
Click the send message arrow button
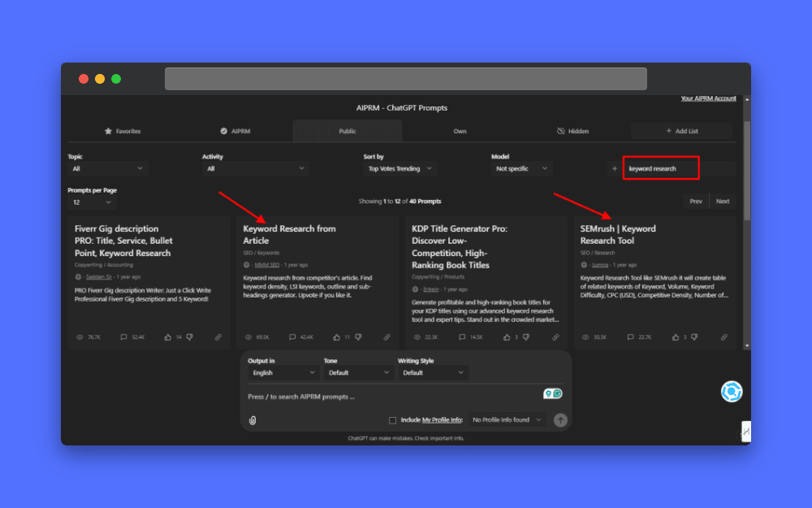point(560,420)
